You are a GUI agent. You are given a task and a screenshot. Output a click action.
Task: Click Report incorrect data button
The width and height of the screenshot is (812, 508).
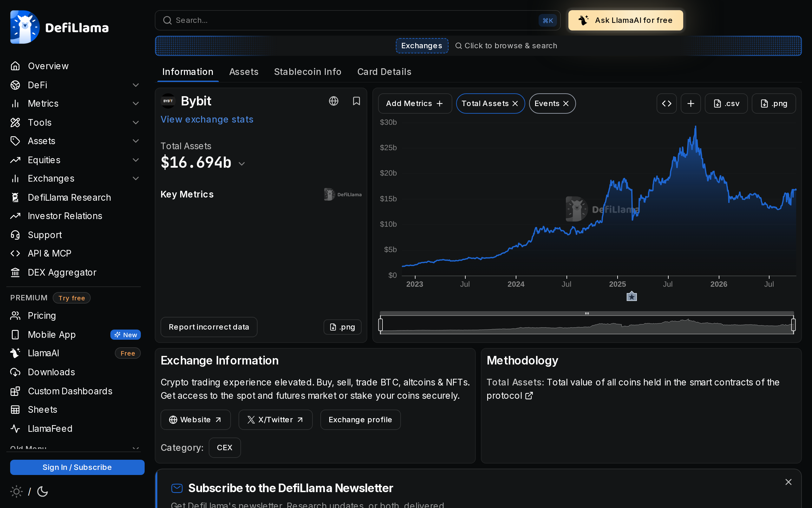click(x=209, y=327)
